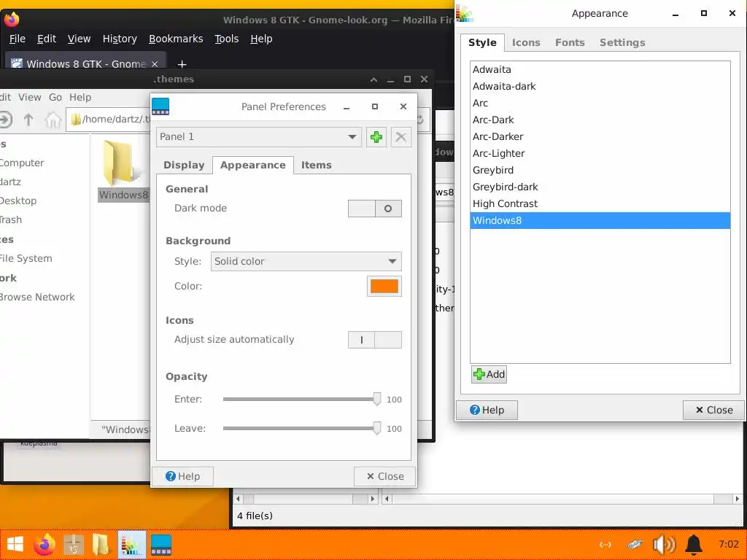
Task: Select High Contrast theme
Action: [600, 204]
